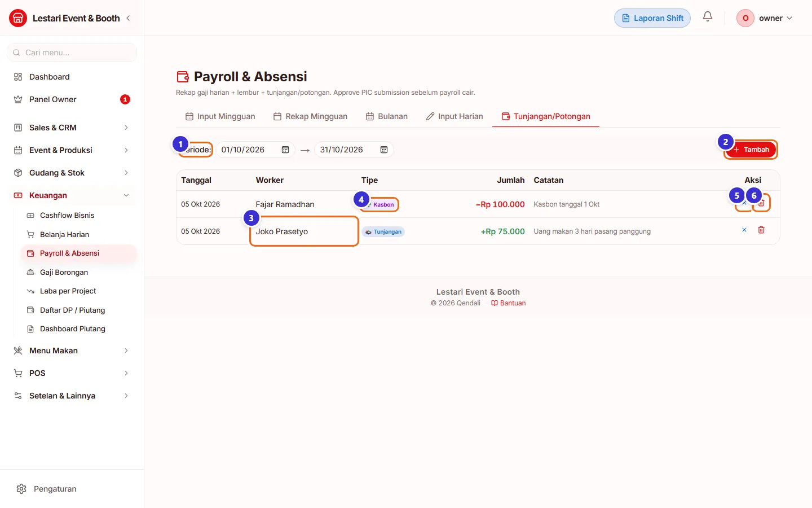The image size is (812, 508).
Task: Open the owner account dropdown arrow
Action: point(789,18)
